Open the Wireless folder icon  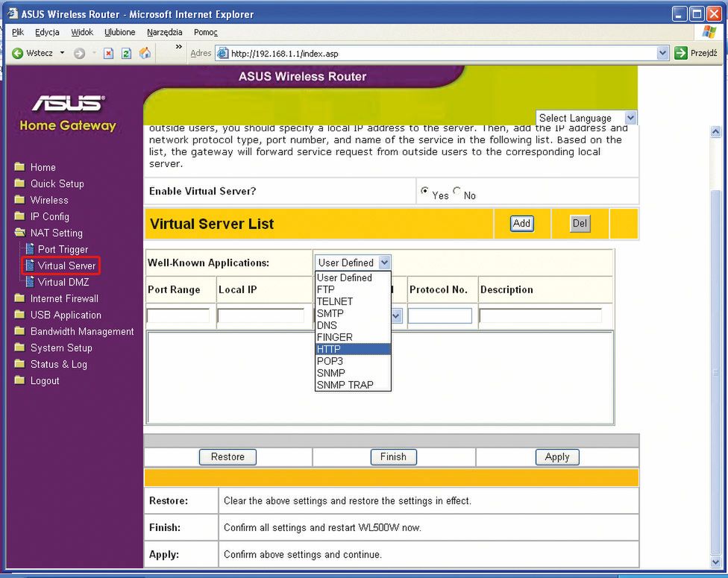tap(19, 200)
